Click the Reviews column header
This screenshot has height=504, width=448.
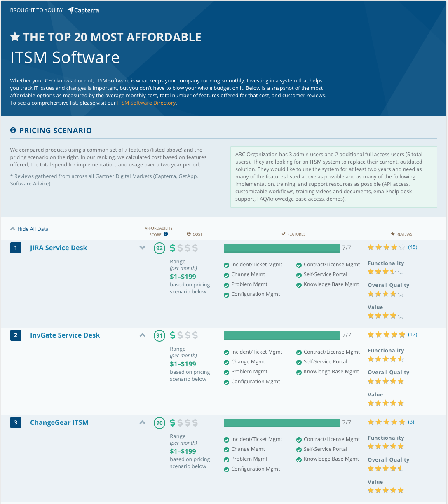[x=401, y=234]
